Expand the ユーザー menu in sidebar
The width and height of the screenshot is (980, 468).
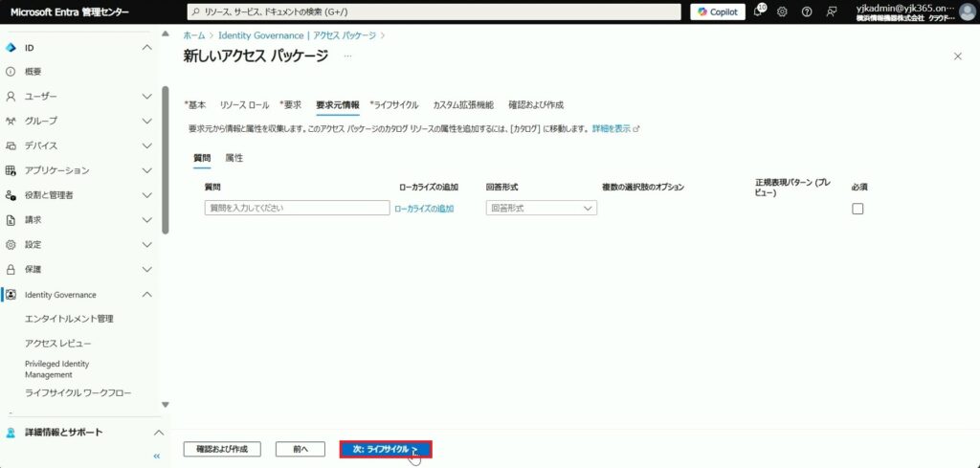146,97
